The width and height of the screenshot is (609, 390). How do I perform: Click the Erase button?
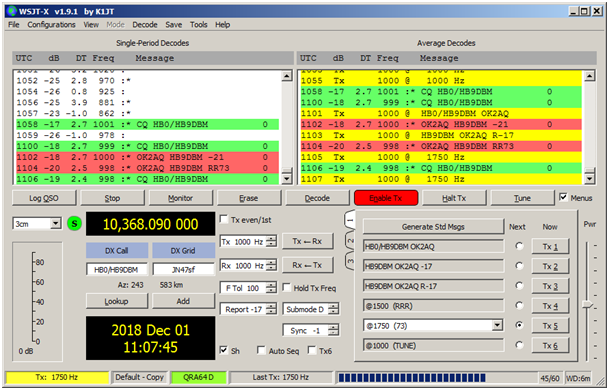(x=249, y=198)
